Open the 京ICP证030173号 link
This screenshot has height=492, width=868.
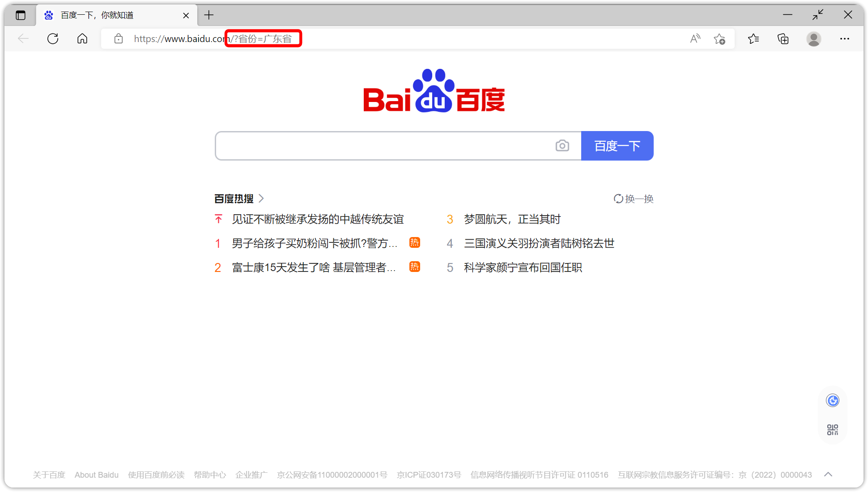point(429,475)
